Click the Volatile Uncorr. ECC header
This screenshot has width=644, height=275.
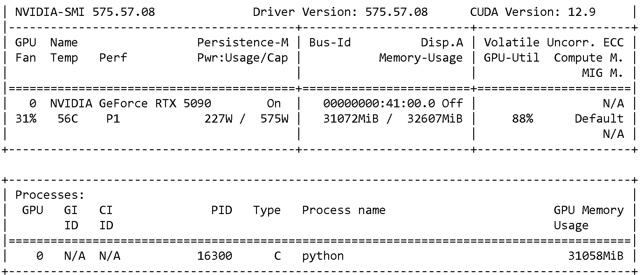[x=553, y=43]
